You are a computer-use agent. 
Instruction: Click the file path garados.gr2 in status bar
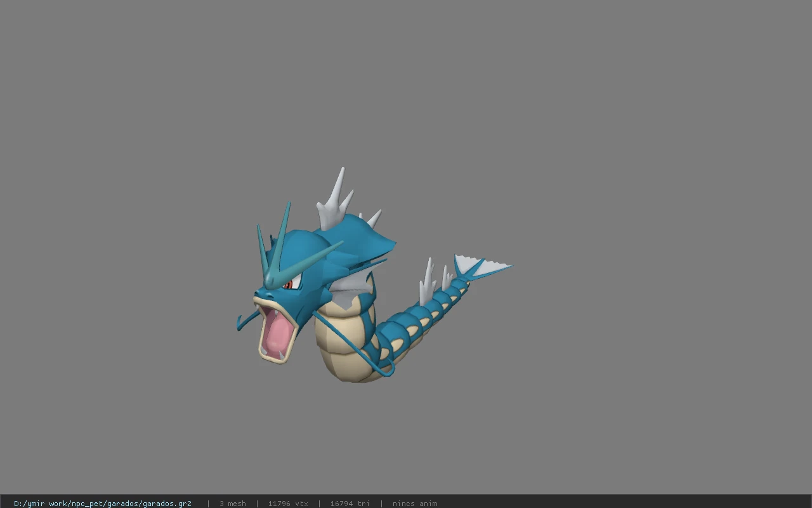[x=103, y=504]
